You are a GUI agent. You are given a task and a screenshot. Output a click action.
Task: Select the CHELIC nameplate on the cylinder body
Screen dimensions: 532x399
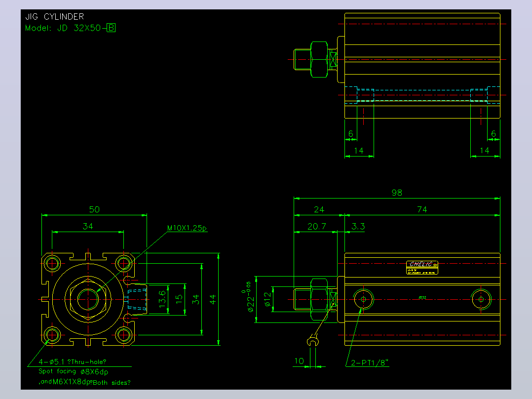(x=422, y=268)
